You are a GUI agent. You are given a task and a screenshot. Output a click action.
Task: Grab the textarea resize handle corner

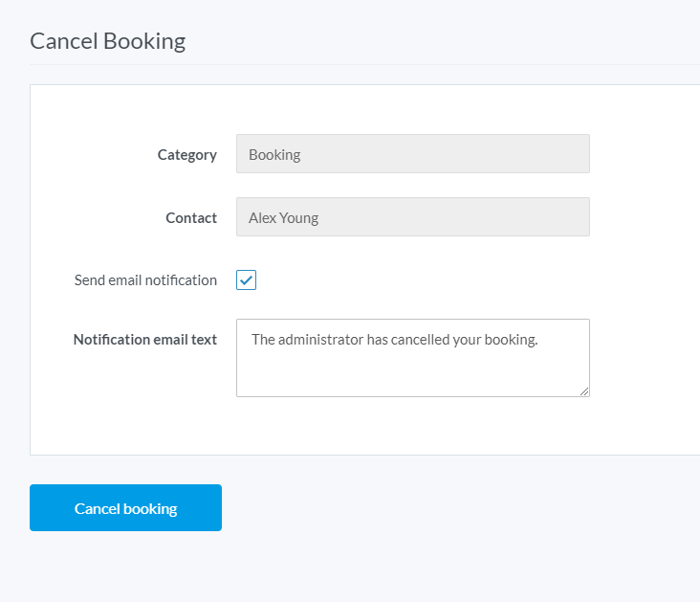tap(584, 390)
